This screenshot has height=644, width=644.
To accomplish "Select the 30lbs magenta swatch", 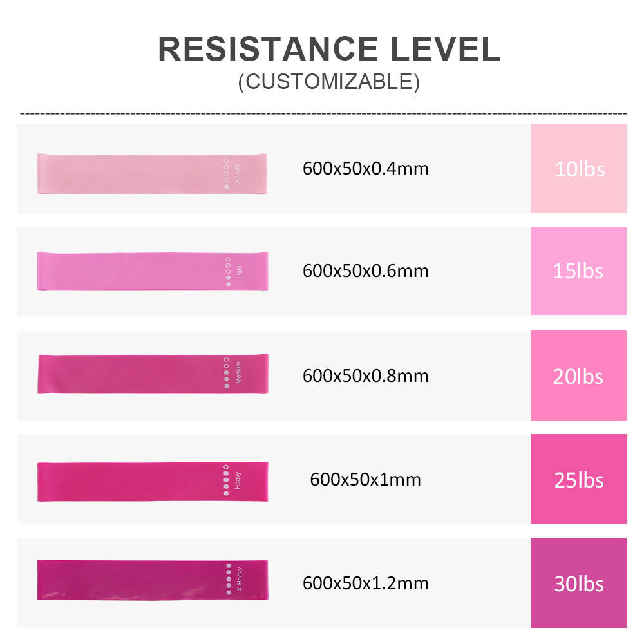I will pyautogui.click(x=578, y=583).
